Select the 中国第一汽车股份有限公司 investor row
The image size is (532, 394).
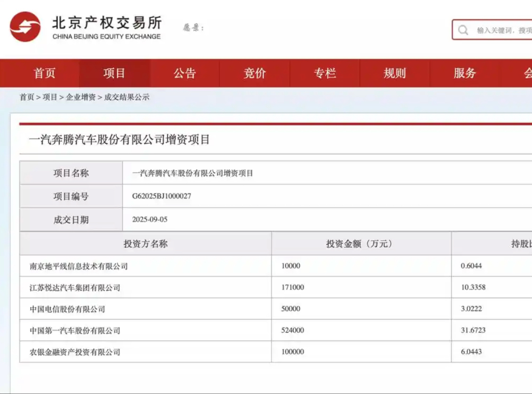(75, 331)
